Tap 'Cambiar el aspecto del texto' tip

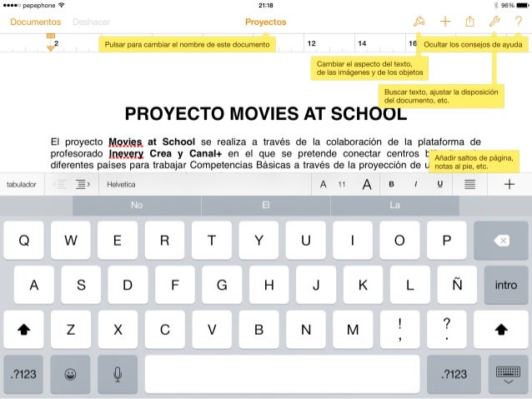click(369, 68)
